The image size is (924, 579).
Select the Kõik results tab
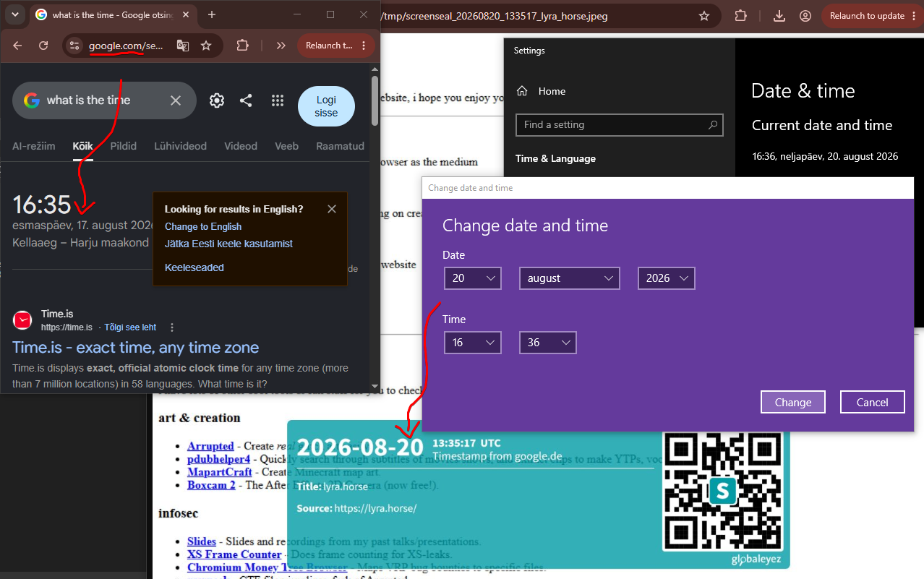point(83,146)
